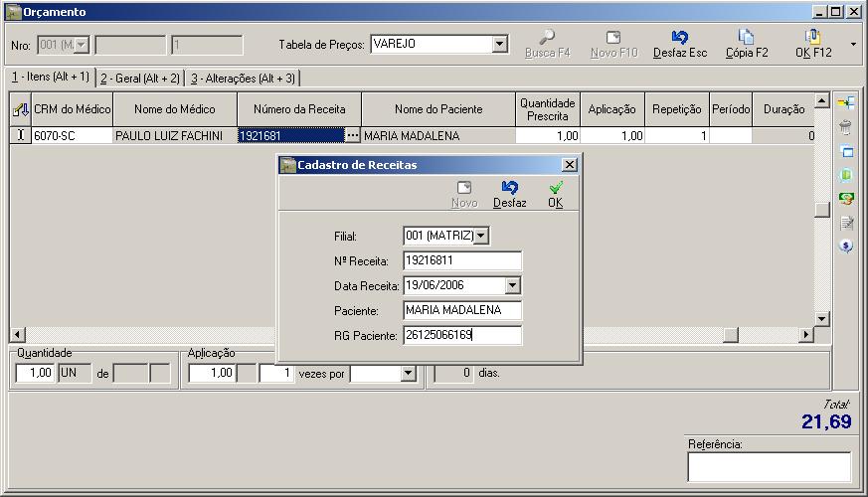868x497 pixels.
Task: Click the Quantidade 1,00 input field
Action: point(36,373)
